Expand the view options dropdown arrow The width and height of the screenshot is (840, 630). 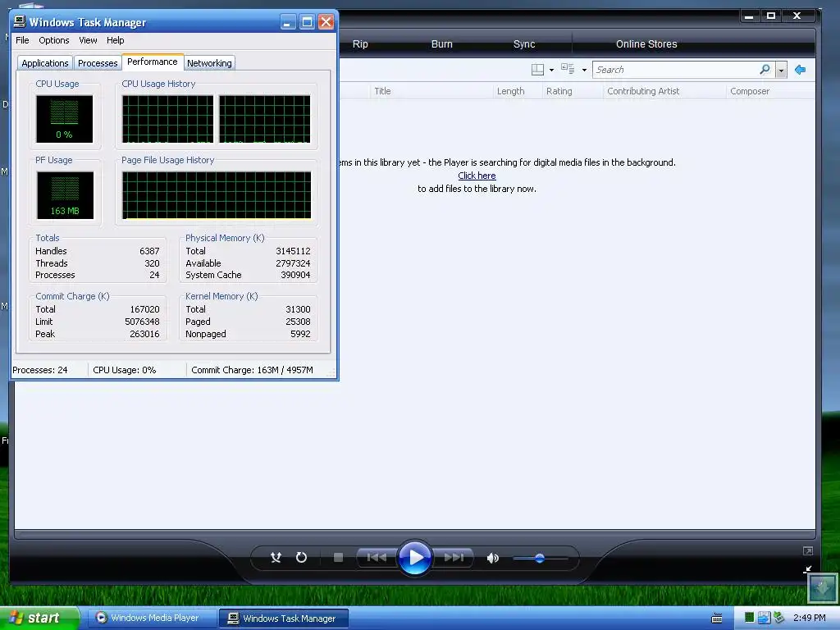click(584, 71)
